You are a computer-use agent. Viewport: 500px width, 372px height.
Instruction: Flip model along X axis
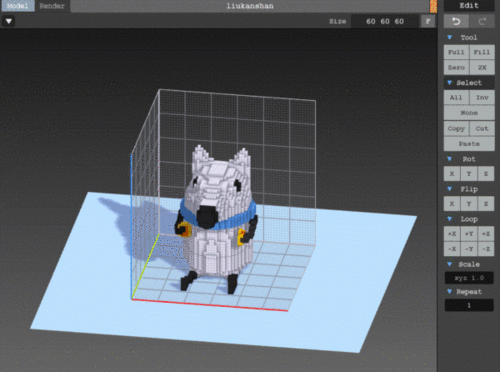tap(452, 204)
